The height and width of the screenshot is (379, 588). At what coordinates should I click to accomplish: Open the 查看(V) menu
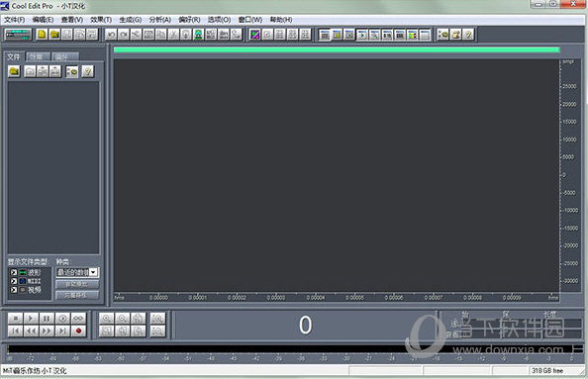click(72, 20)
